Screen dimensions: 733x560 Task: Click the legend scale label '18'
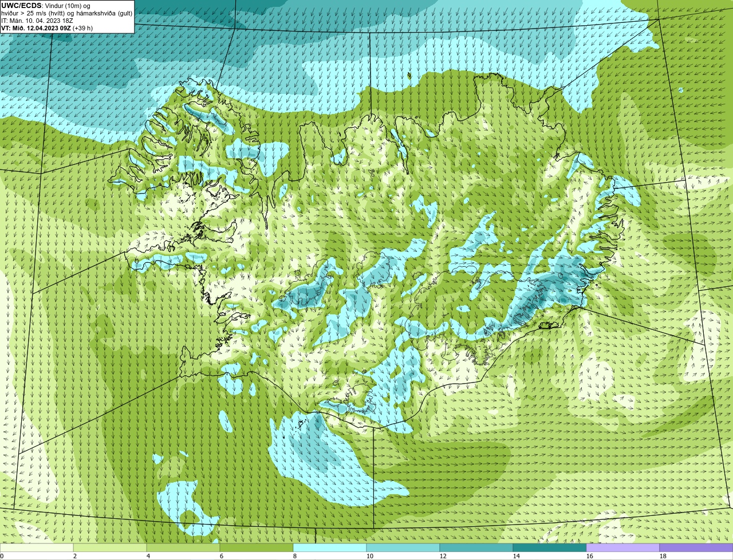click(x=663, y=556)
